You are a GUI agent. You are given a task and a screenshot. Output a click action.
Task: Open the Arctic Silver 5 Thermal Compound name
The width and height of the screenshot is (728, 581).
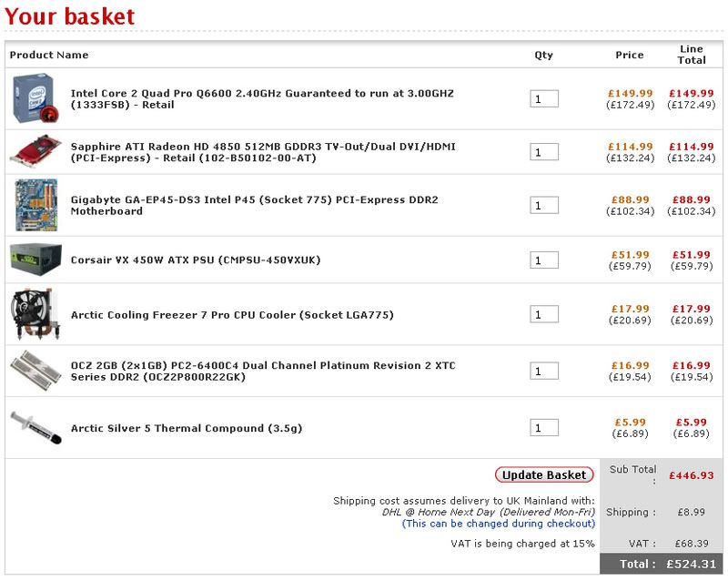(187, 428)
